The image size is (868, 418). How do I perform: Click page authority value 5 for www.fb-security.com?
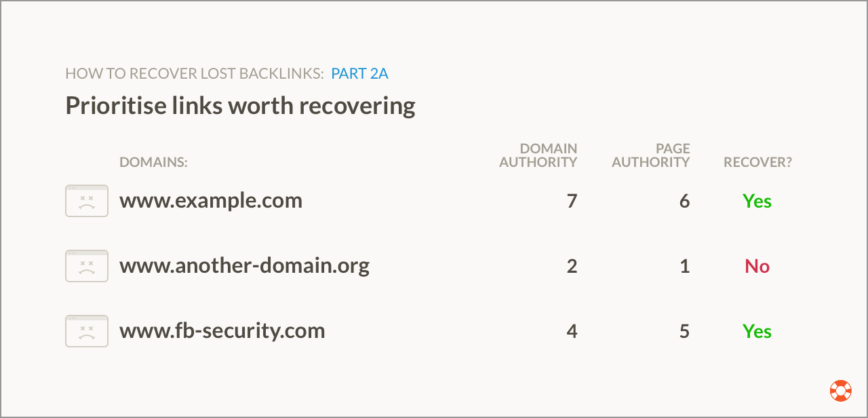click(684, 331)
